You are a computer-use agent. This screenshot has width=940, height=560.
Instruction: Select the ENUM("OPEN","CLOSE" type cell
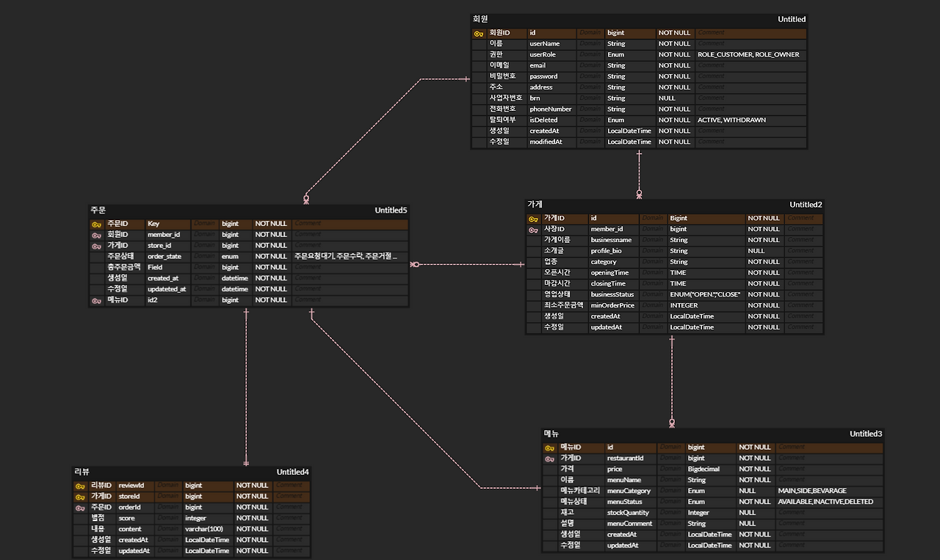706,294
